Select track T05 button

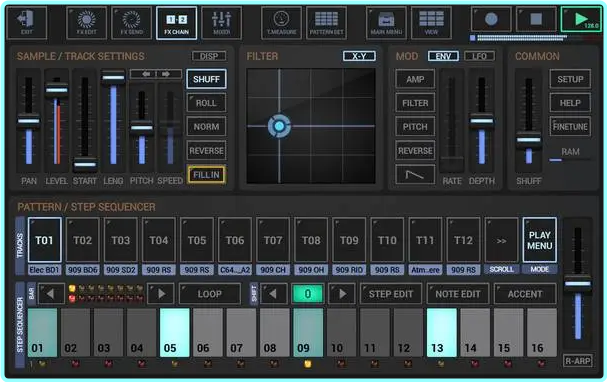(x=197, y=240)
